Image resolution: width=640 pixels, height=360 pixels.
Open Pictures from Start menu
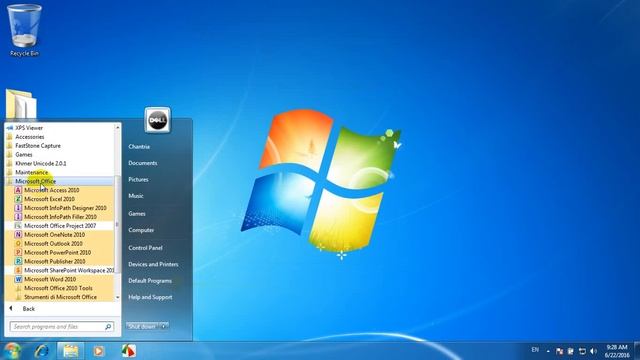(138, 180)
